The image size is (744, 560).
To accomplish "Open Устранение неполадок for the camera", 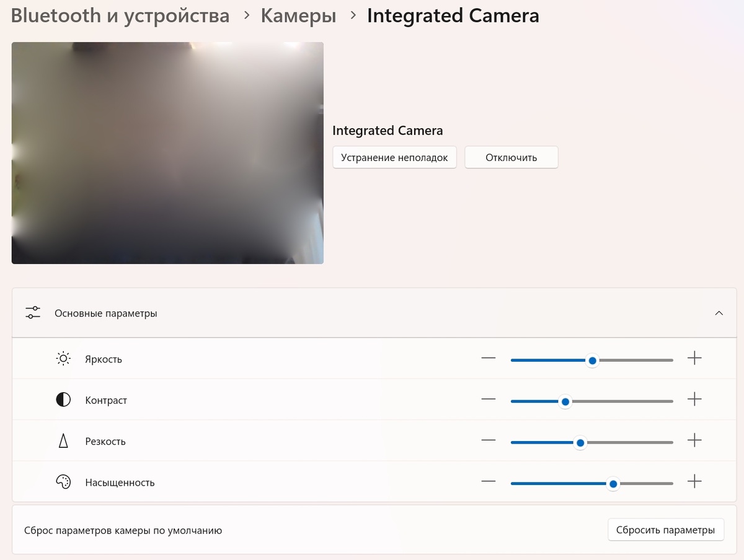I will coord(394,157).
